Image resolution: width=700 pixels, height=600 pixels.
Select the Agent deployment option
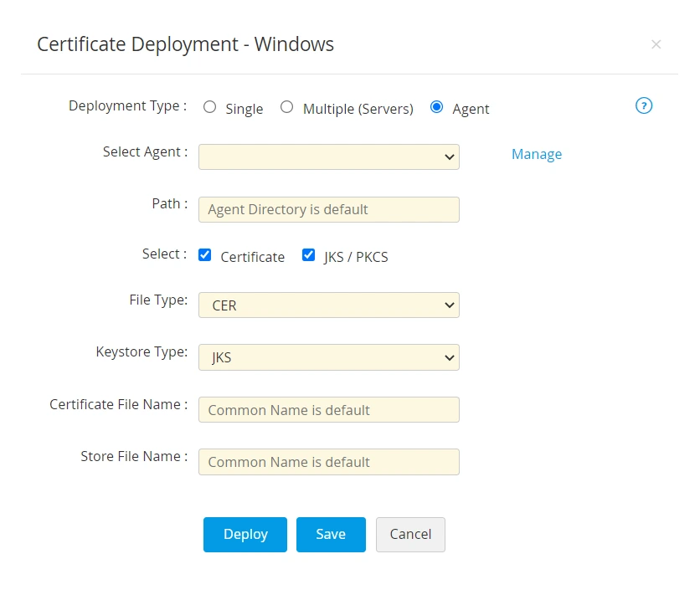(436, 106)
